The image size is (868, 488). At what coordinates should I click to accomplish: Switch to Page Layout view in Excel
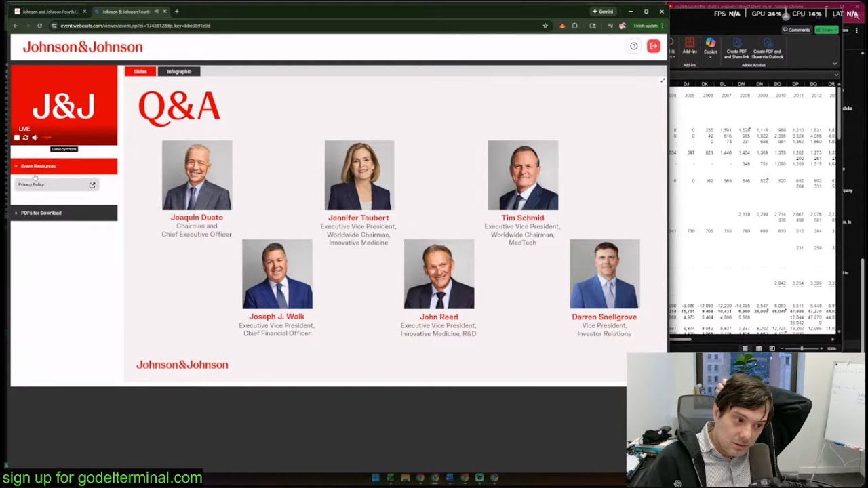pyautogui.click(x=759, y=348)
